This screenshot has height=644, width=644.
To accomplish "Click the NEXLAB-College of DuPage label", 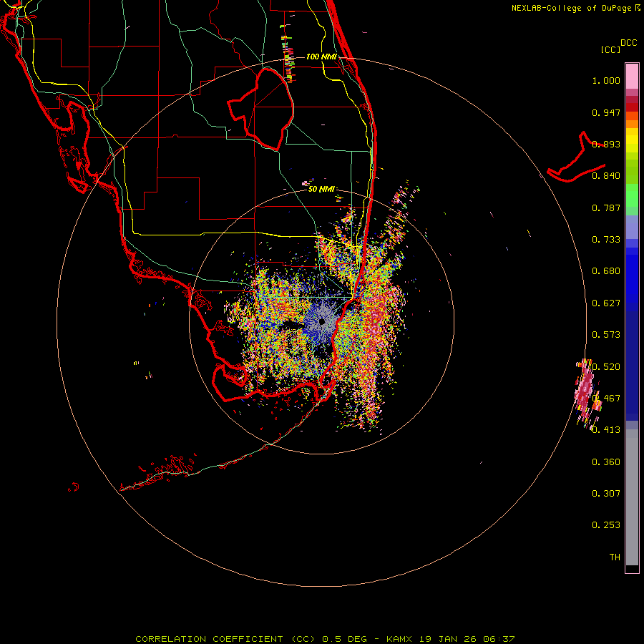I will (x=571, y=8).
